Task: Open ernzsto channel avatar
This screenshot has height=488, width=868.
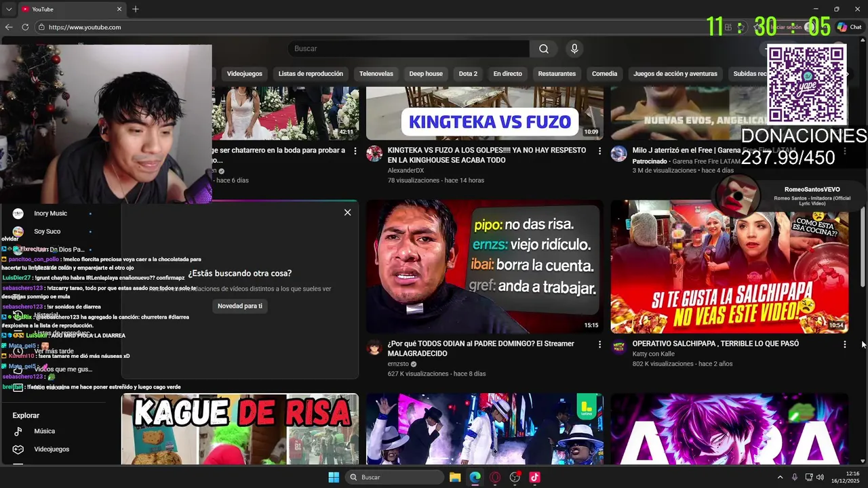Action: coord(374,347)
